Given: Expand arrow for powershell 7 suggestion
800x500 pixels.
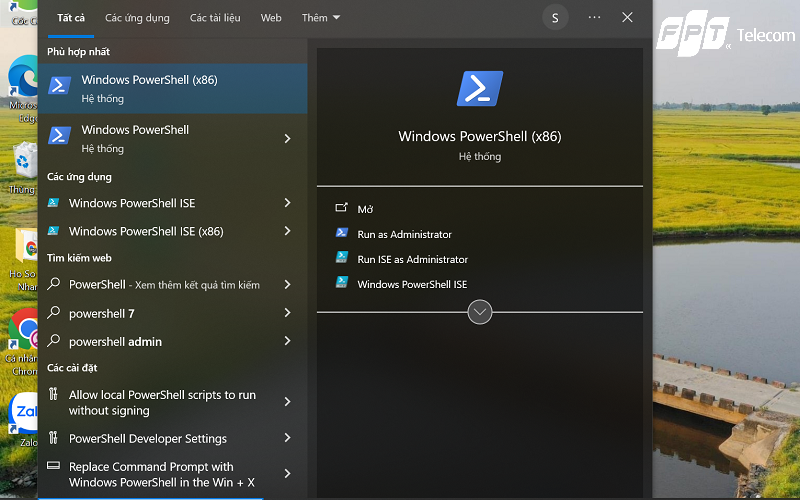Looking at the screenshot, I should point(287,313).
